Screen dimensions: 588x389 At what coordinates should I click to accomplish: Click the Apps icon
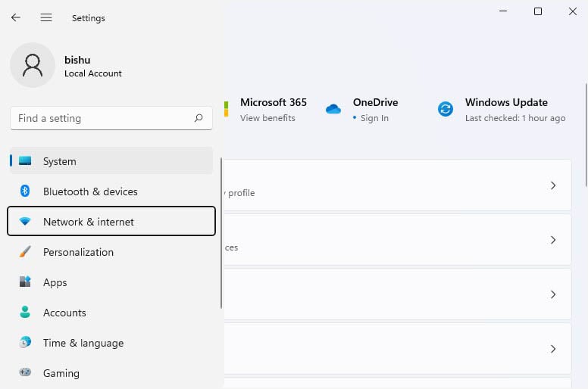[x=25, y=282]
